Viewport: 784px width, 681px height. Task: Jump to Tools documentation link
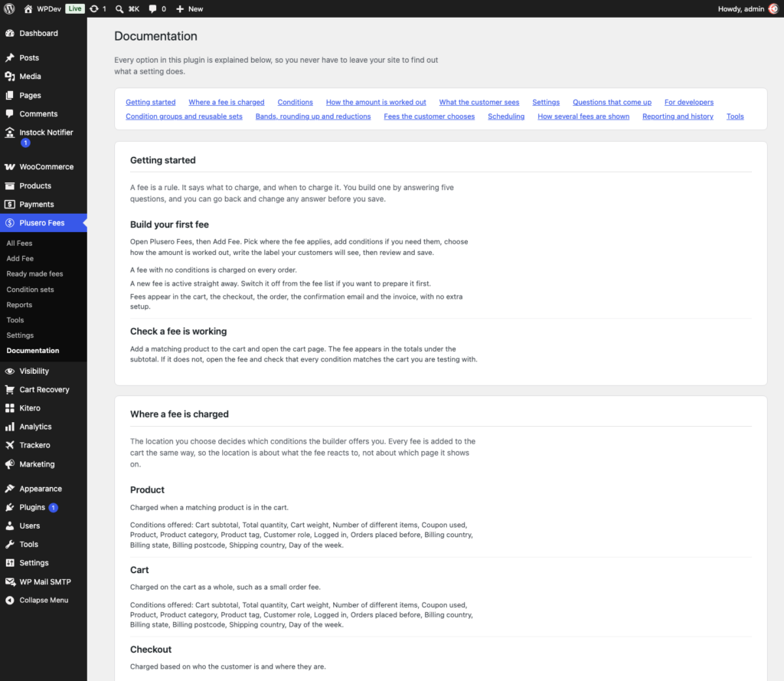735,116
